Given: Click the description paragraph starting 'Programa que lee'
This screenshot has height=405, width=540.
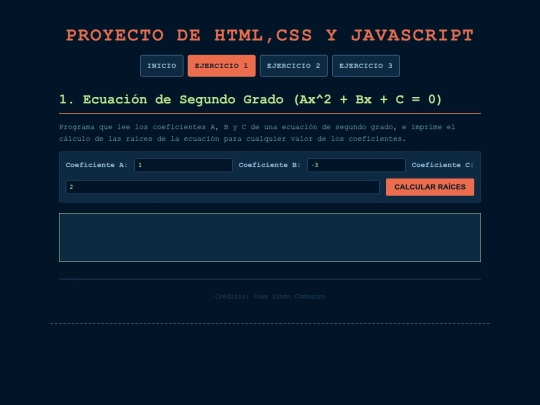Looking at the screenshot, I should 257,133.
